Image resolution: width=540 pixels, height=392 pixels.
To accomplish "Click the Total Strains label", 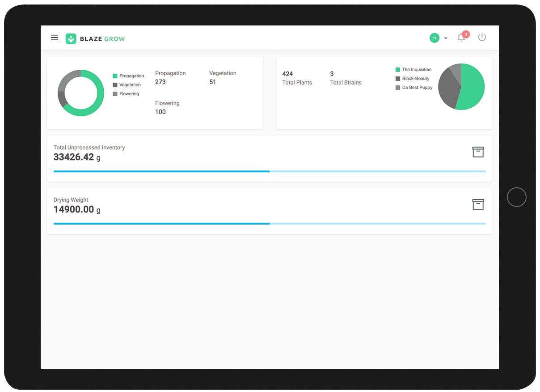I will click(x=346, y=83).
